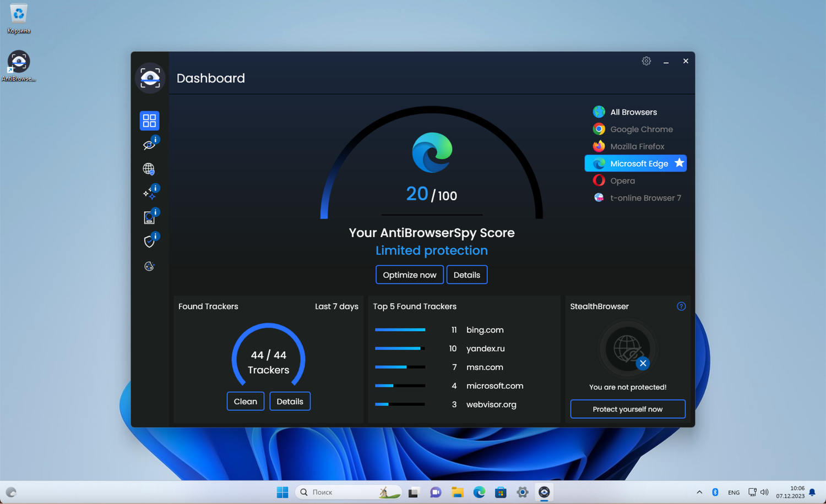Open the globe-with-shield tool in sidebar

tap(148, 169)
